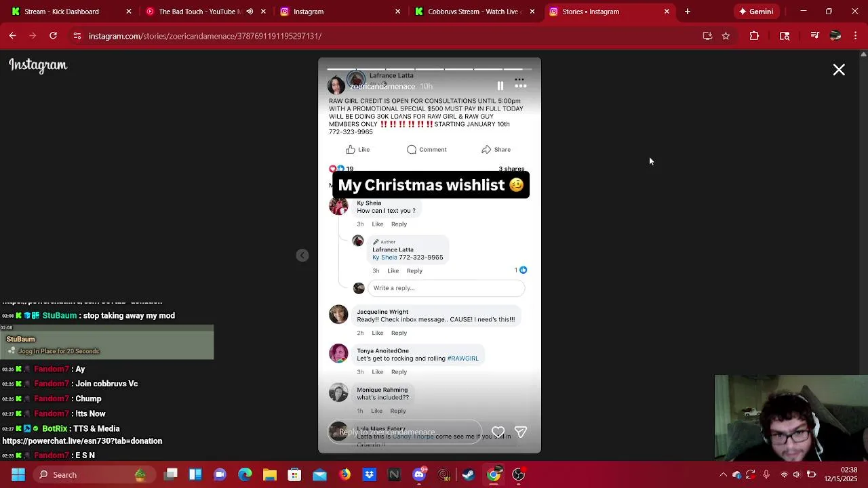The width and height of the screenshot is (868, 488).
Task: Open OBS Studio from the taskbar
Action: (x=518, y=474)
